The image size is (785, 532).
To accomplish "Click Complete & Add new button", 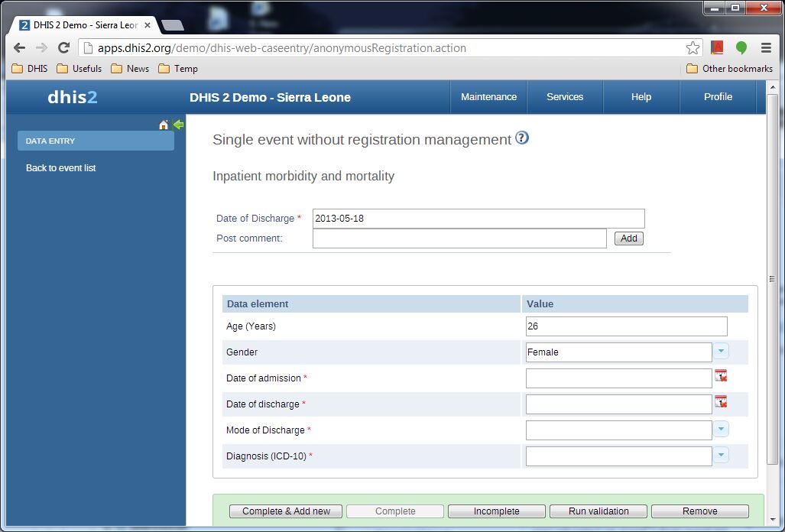I will (x=286, y=511).
